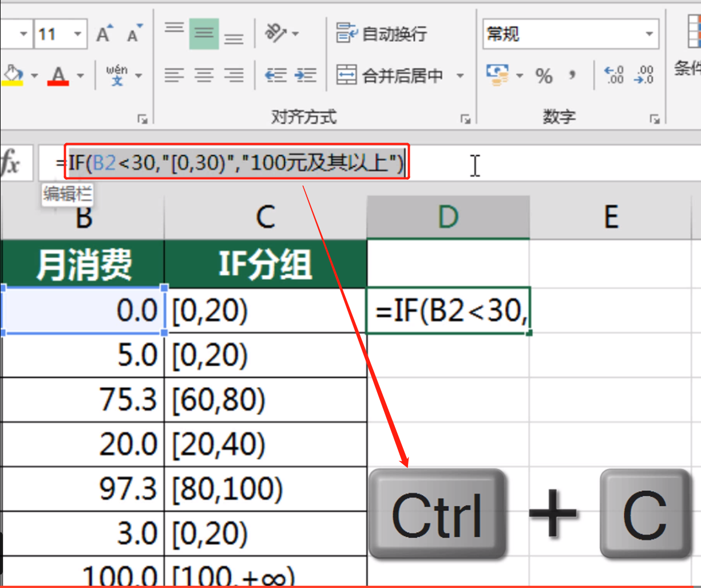
Task: Apply red font color
Action: (58, 75)
